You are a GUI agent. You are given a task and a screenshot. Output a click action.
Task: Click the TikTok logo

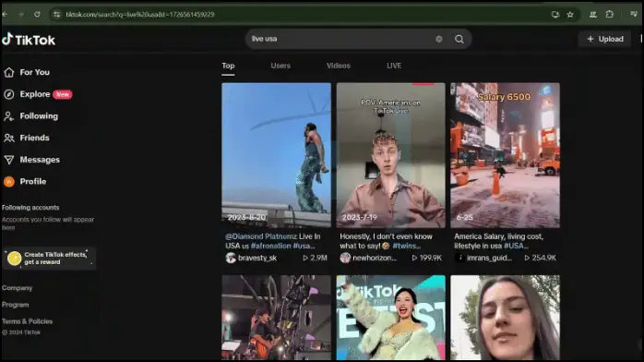[29, 40]
